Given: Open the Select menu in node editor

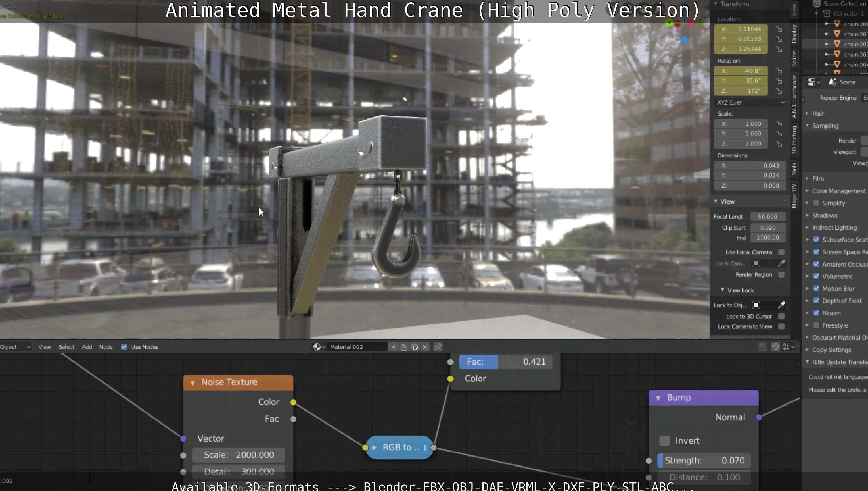Looking at the screenshot, I should (x=66, y=347).
